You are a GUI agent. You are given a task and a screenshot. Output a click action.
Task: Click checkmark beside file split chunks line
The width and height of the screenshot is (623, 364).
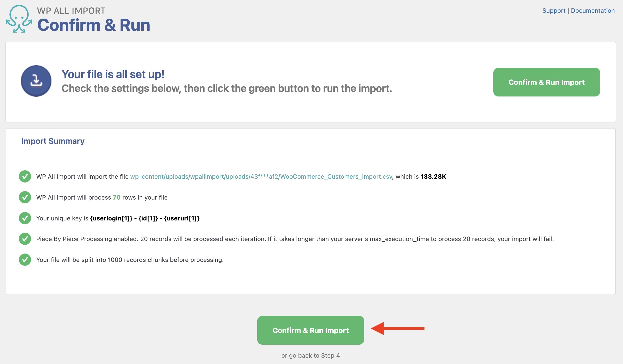coord(25,260)
